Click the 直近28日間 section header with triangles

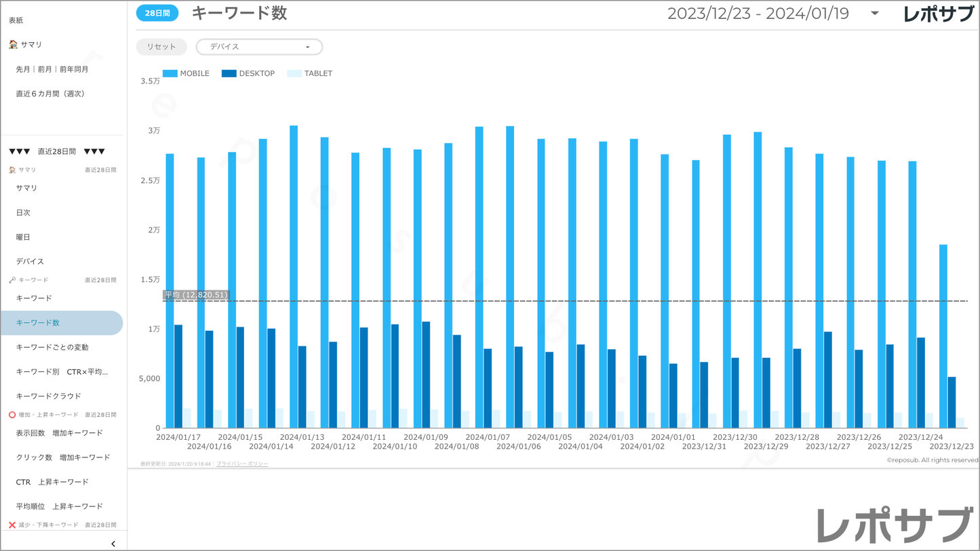tap(57, 152)
